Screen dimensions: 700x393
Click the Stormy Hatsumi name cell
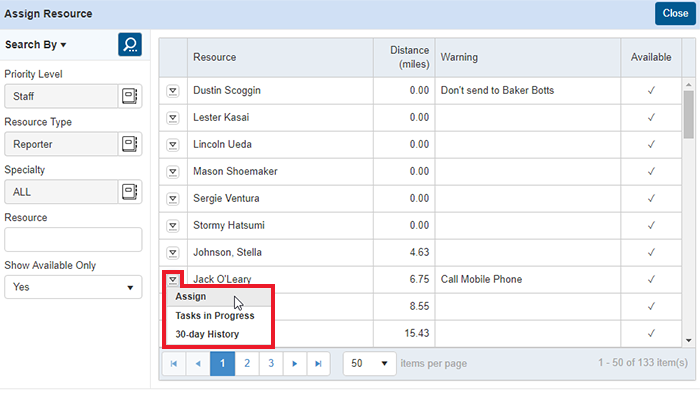(x=280, y=225)
